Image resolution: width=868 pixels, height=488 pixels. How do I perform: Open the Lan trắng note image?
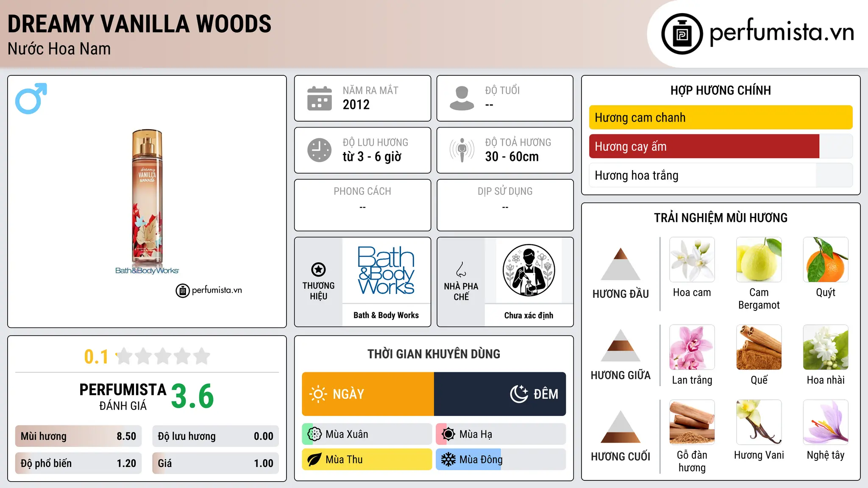[692, 347]
